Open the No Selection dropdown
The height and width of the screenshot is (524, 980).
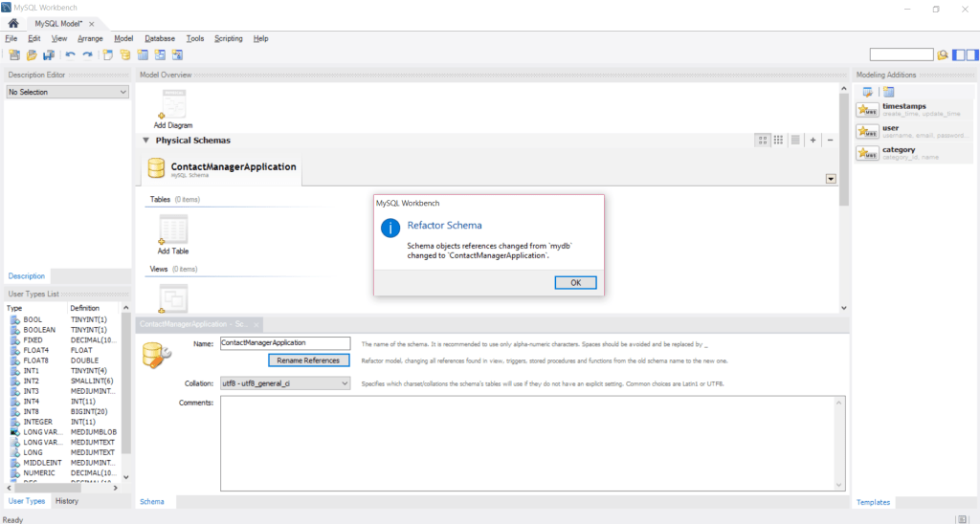click(x=68, y=92)
